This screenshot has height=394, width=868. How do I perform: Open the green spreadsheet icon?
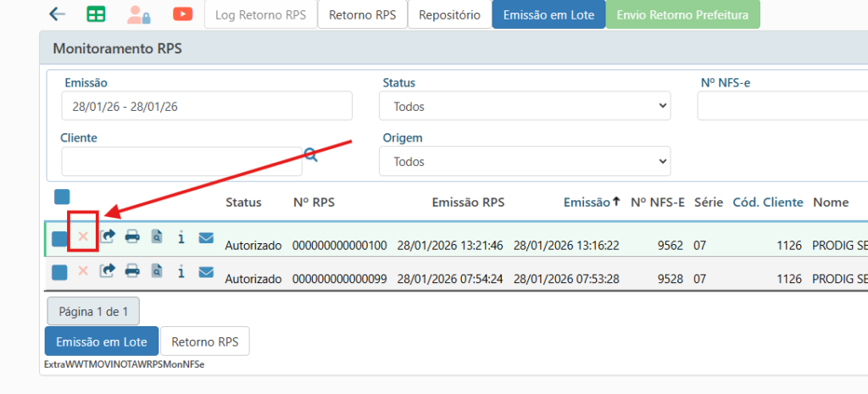pyautogui.click(x=97, y=14)
